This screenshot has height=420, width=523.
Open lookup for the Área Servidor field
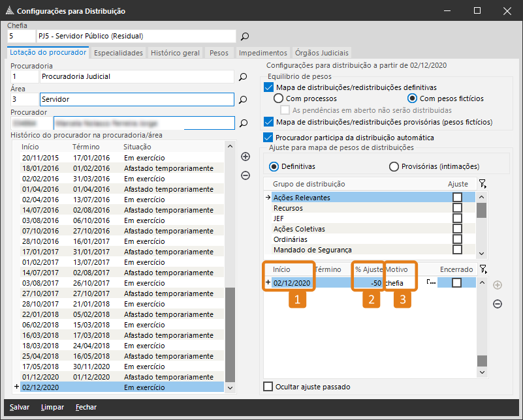[x=243, y=100]
